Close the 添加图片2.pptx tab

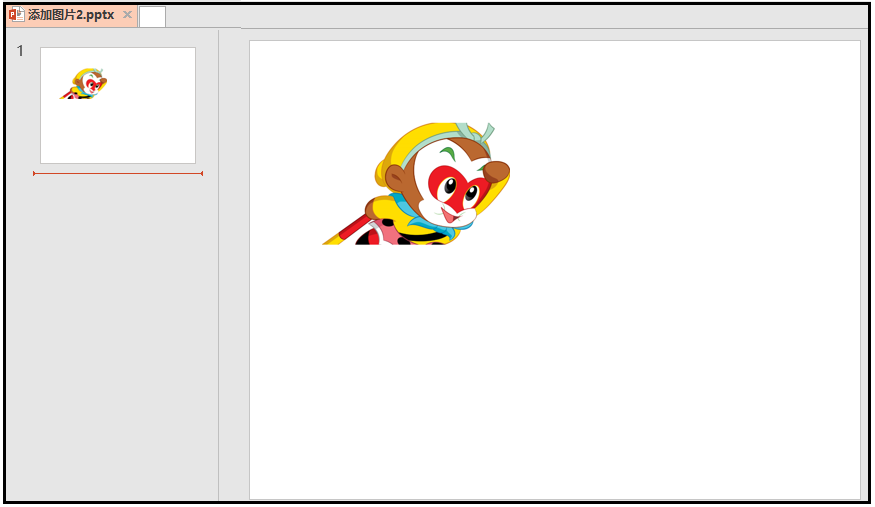pos(128,15)
